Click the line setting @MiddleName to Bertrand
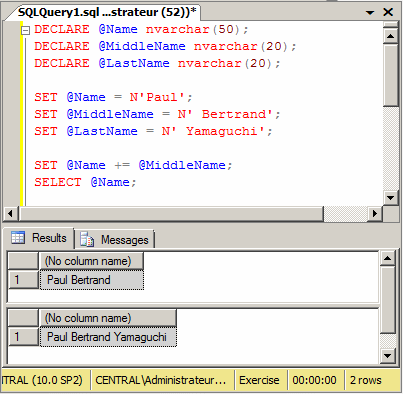 click(x=157, y=114)
